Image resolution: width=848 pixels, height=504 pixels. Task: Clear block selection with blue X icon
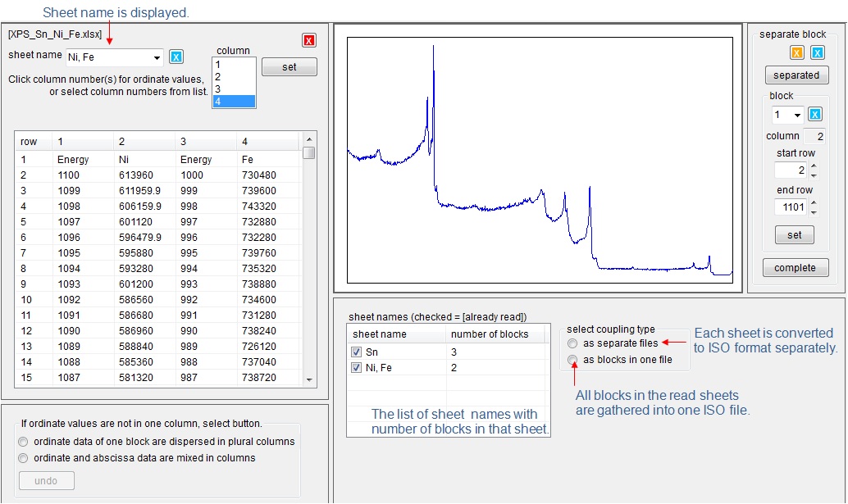(817, 112)
